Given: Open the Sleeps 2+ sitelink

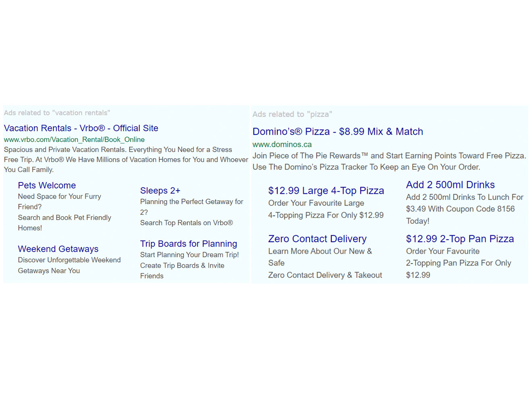Looking at the screenshot, I should pos(160,191).
